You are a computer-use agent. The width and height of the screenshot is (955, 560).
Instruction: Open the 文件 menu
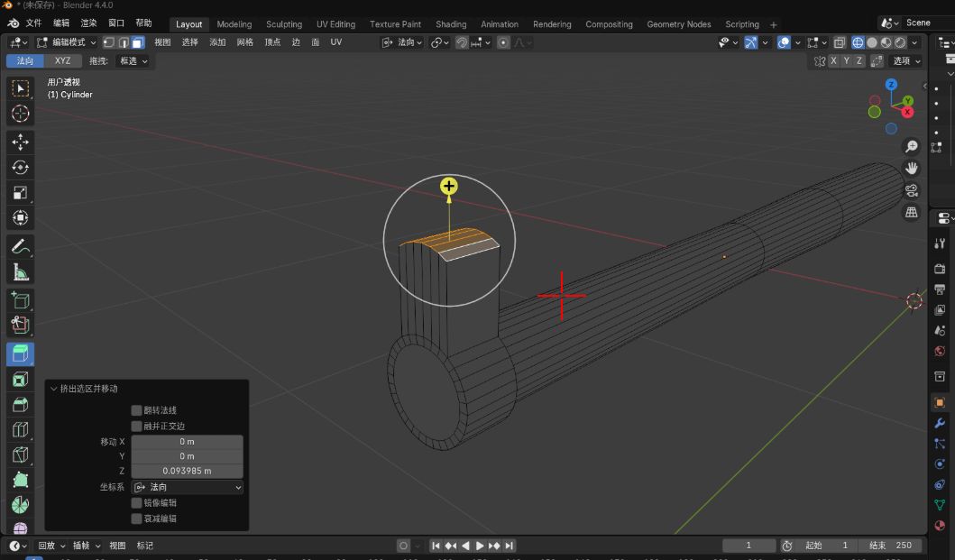(x=33, y=23)
